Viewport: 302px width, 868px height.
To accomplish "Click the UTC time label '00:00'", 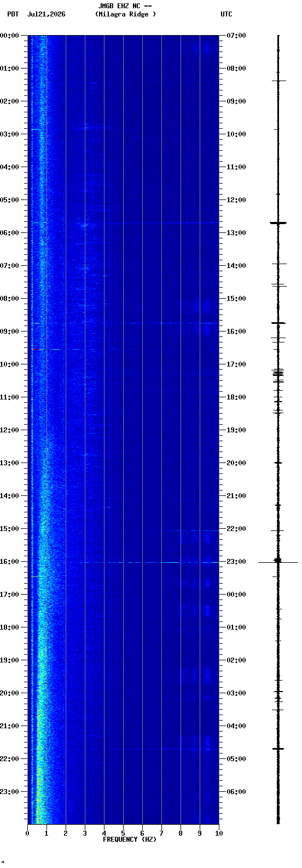I will point(236,595).
